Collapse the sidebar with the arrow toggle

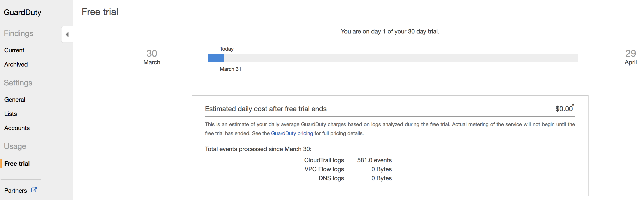[x=67, y=35]
